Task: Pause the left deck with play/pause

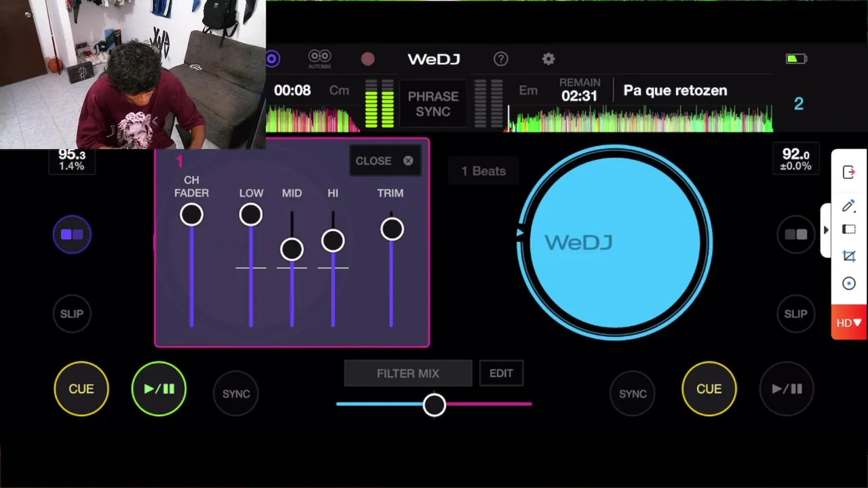Action: [159, 389]
